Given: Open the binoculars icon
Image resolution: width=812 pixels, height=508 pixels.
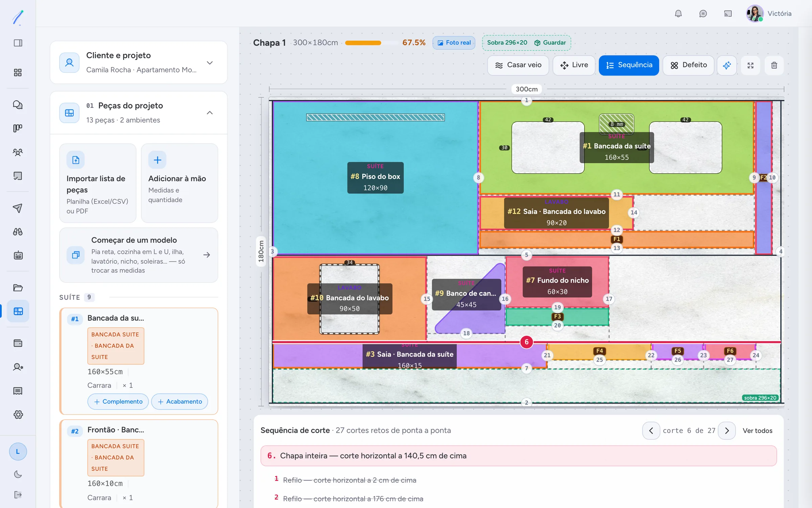Looking at the screenshot, I should pos(18,232).
